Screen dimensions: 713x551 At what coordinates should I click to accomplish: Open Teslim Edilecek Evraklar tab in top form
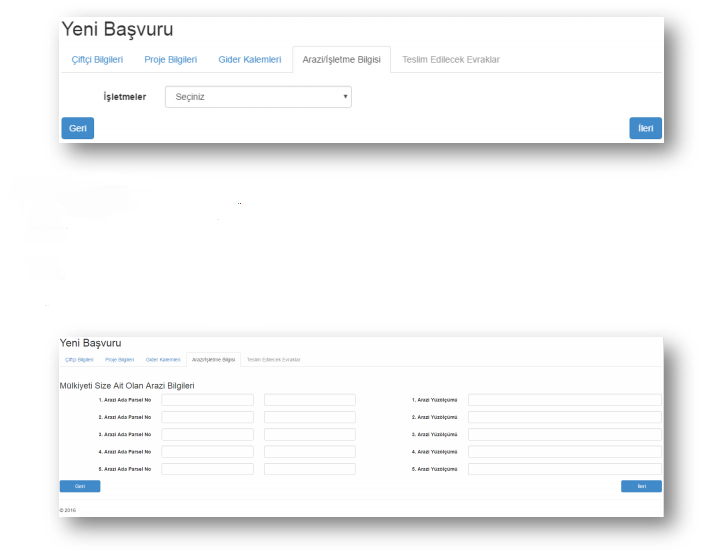[450, 60]
